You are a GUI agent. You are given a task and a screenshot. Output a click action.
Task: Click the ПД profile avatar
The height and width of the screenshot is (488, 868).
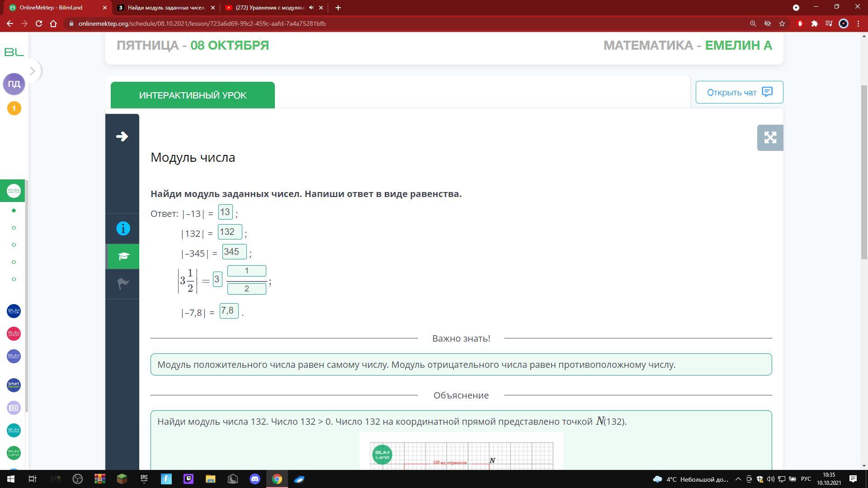(x=14, y=84)
